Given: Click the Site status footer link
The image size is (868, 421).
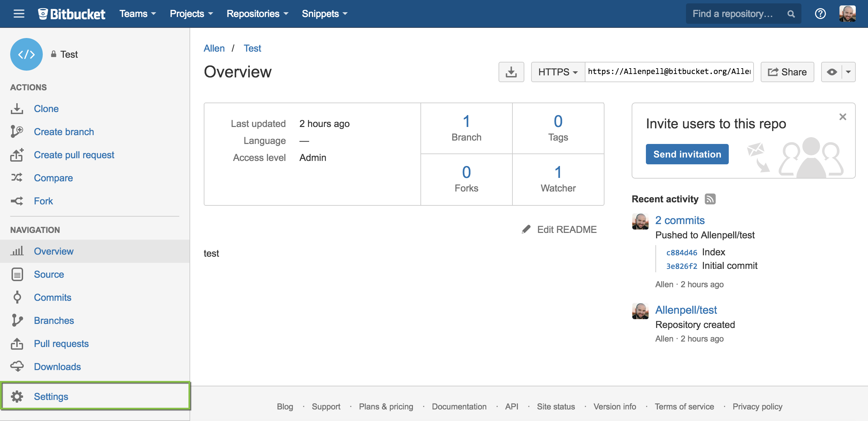Looking at the screenshot, I should pos(556,406).
